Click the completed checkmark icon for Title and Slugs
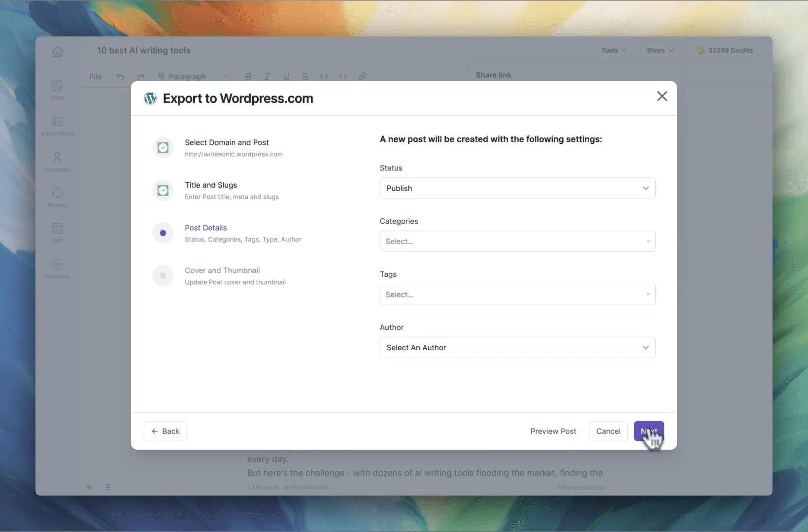Screen dimensions: 808x532 click(163, 190)
